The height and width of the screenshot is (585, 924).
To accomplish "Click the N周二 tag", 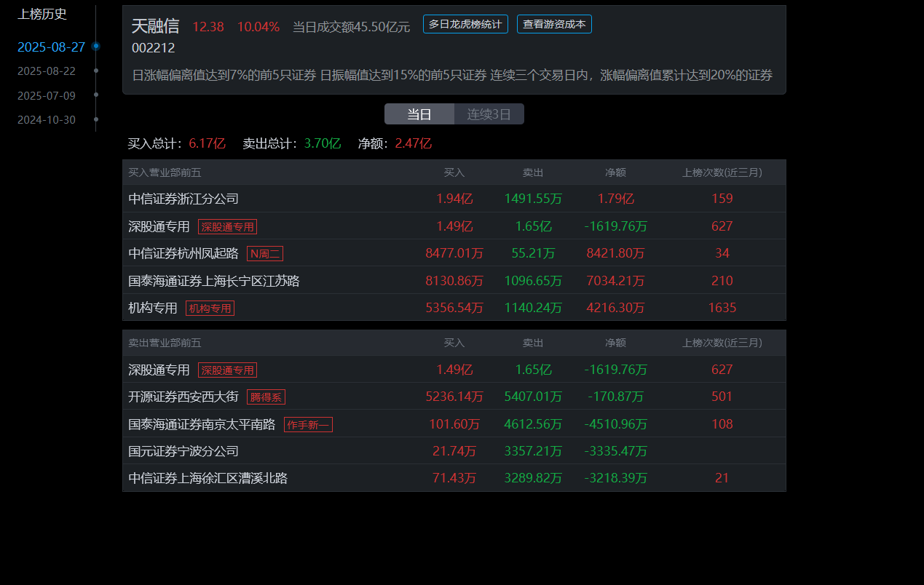I will click(x=265, y=253).
